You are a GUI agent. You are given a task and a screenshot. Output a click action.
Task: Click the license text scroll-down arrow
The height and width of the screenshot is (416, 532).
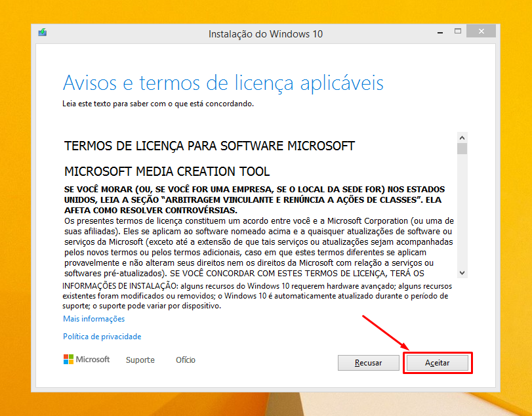click(x=462, y=272)
